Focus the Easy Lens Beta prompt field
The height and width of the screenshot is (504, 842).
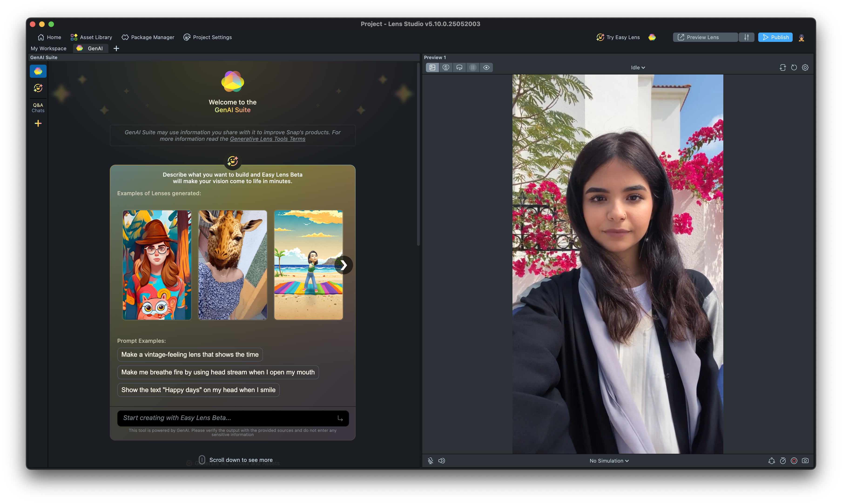click(228, 418)
